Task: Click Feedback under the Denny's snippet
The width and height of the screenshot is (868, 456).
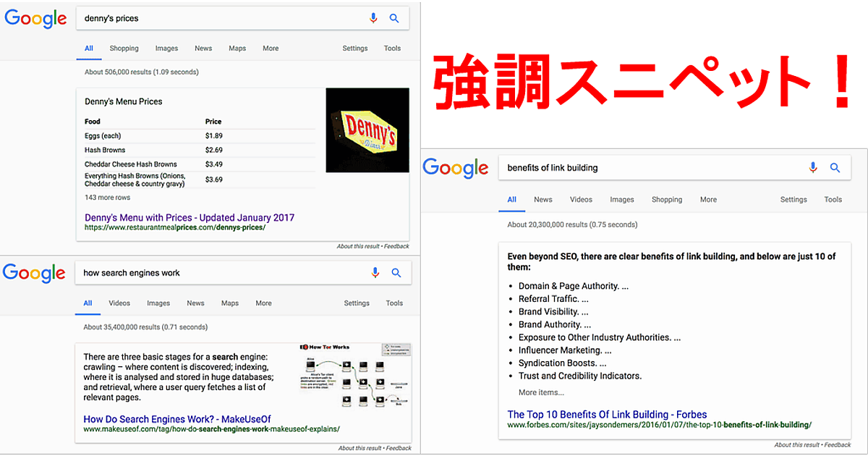Action: point(398,247)
